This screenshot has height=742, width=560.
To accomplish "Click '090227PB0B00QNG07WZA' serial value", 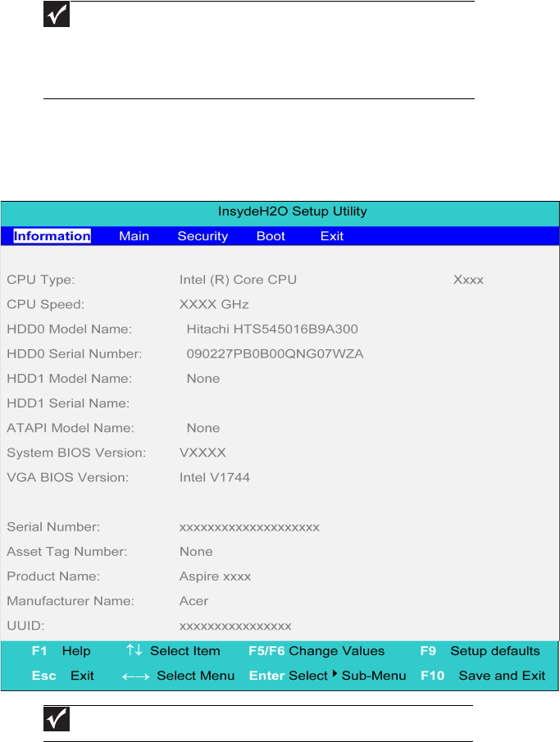I will click(x=275, y=354).
